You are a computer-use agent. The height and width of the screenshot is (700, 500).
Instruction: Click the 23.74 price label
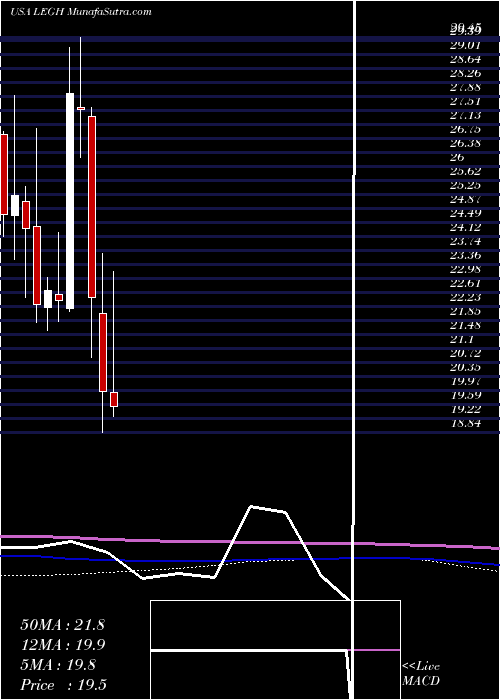(x=465, y=241)
